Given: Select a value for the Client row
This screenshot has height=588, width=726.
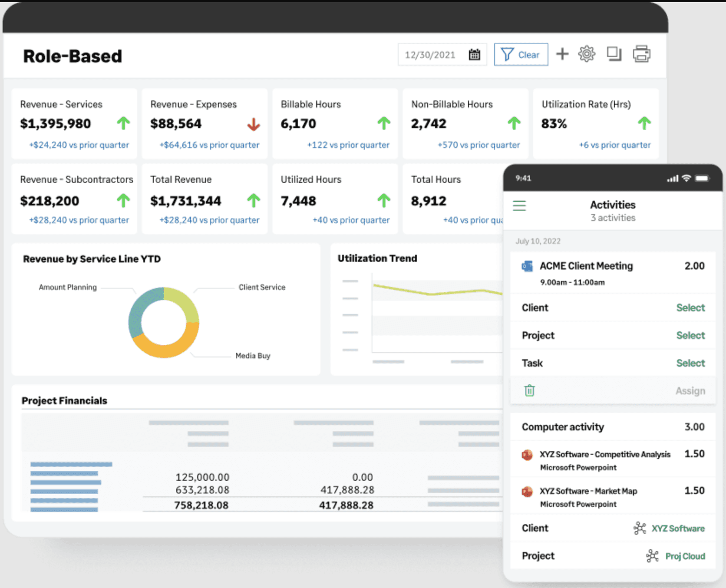Looking at the screenshot, I should [690, 308].
